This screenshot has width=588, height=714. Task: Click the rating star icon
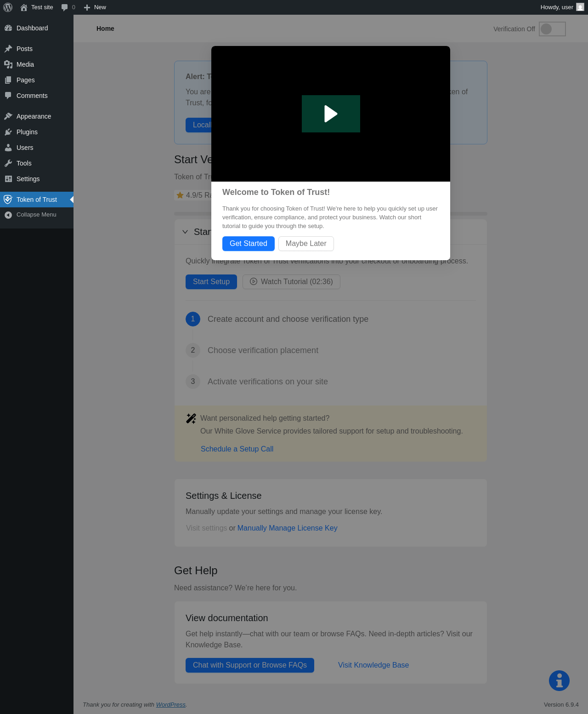pos(180,195)
